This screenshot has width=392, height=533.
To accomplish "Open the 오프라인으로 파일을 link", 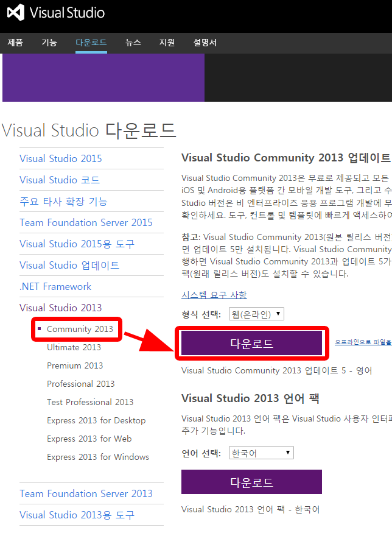I will pos(363,342).
